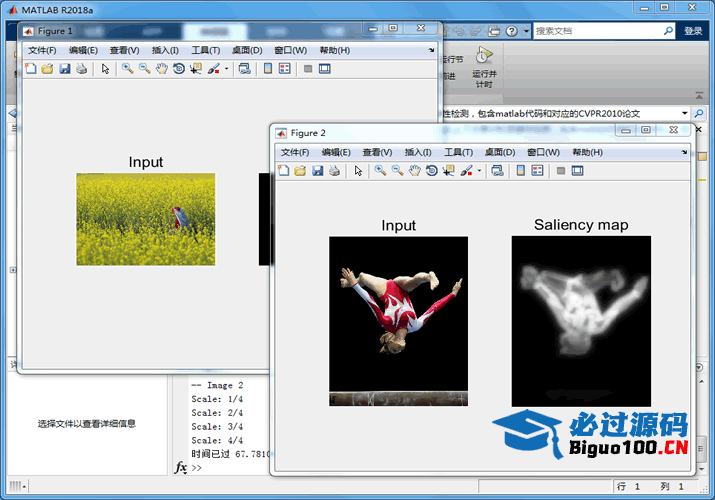This screenshot has height=500, width=715.
Task: Insert Colorbar in Figure 2 toolbar
Action: [521, 171]
